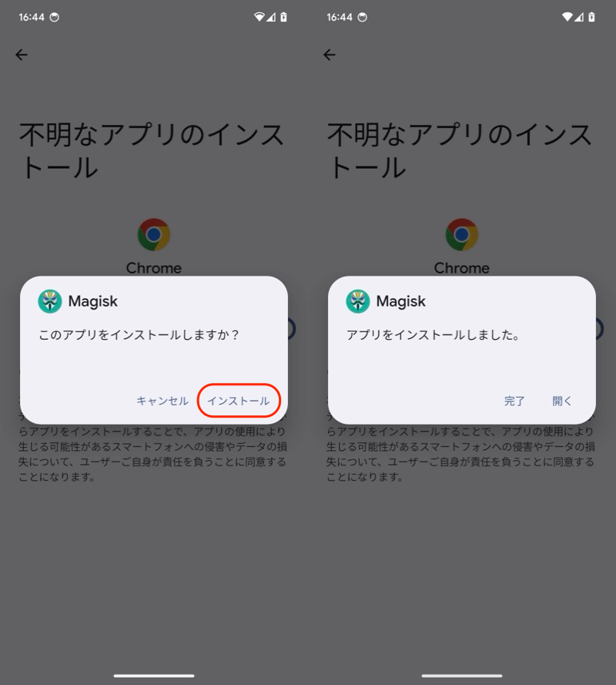This screenshot has width=616, height=685.
Task: Tap the 16:44 clock on left screen
Action: [x=32, y=17]
